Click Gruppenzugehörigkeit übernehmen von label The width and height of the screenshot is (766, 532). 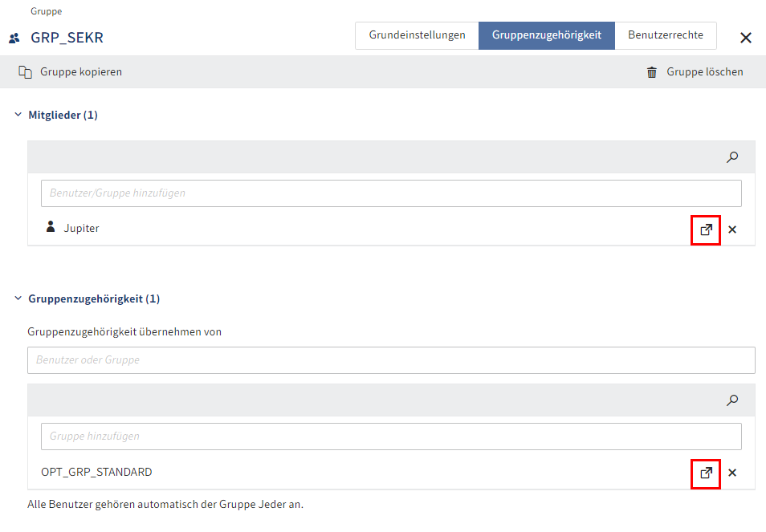coord(124,332)
